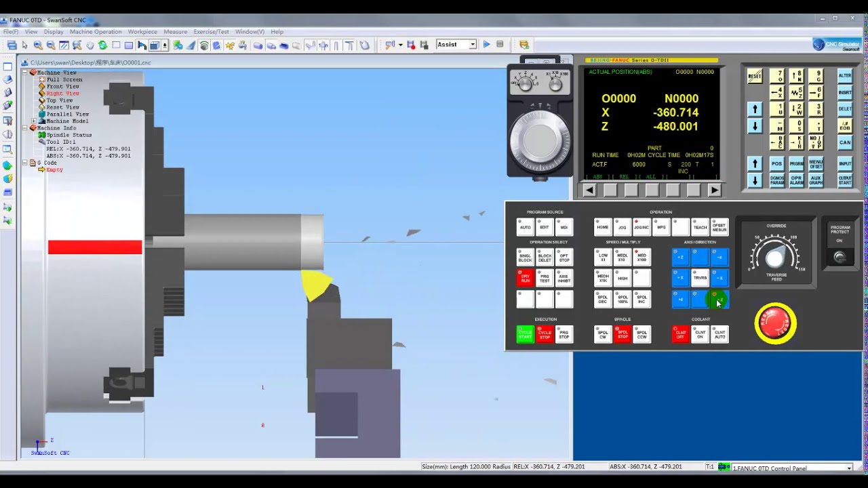This screenshot has width=868, height=488.
Task: Select the HOME operation mode key
Action: pyautogui.click(x=602, y=227)
